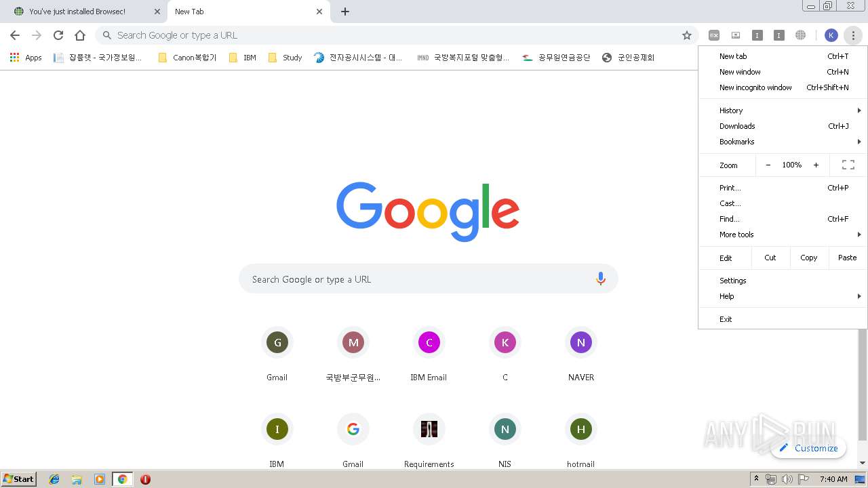This screenshot has width=868, height=488.
Task: Click the address bar
Action: pos(397,35)
